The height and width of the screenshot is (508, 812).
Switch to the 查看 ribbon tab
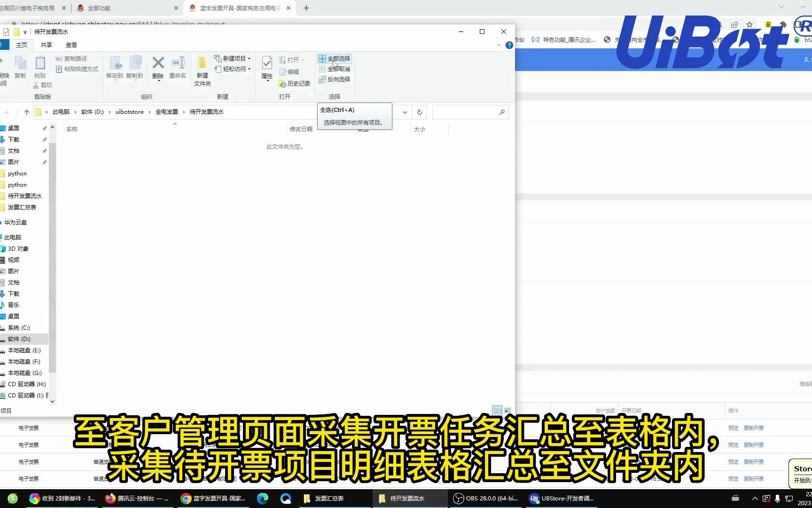tap(71, 45)
